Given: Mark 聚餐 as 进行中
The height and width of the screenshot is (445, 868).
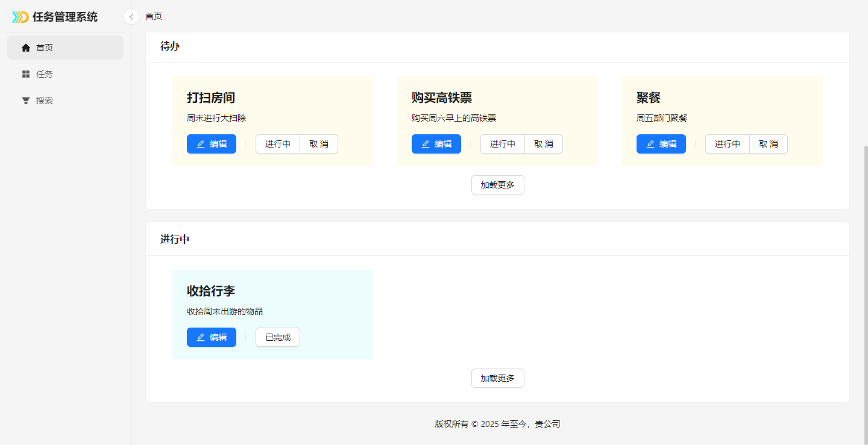Looking at the screenshot, I should pyautogui.click(x=728, y=144).
